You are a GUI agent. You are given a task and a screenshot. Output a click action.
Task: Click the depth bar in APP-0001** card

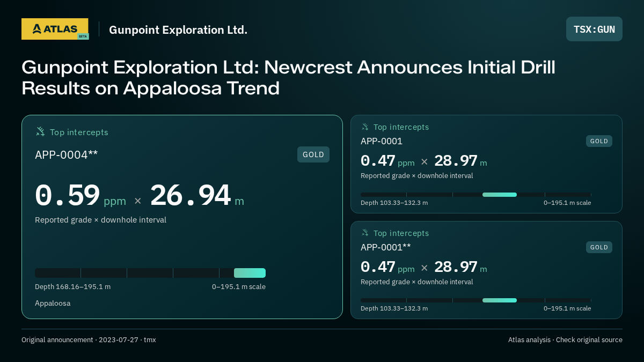(x=475, y=300)
